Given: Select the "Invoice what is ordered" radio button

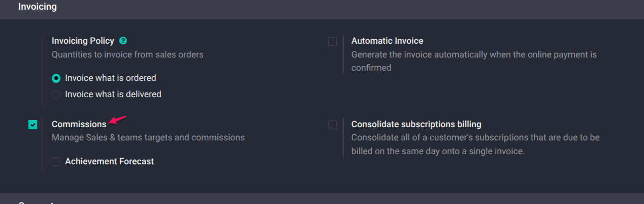Looking at the screenshot, I should pyautogui.click(x=56, y=78).
